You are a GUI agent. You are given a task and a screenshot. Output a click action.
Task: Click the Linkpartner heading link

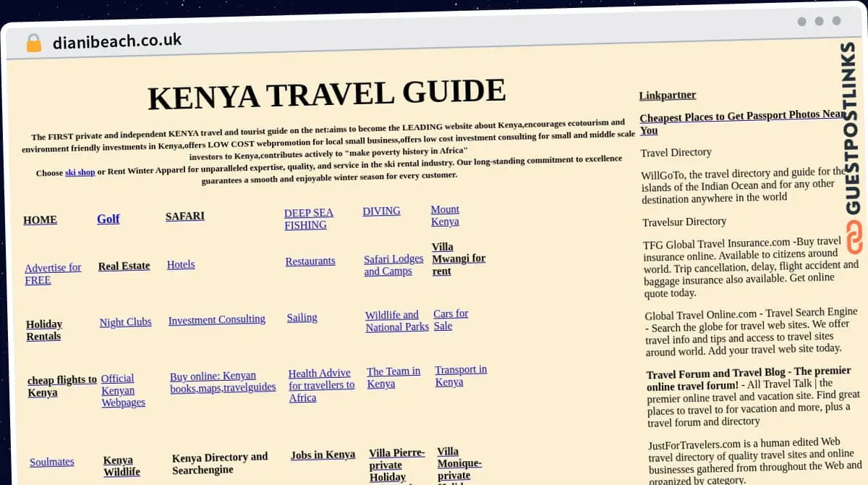coord(668,95)
